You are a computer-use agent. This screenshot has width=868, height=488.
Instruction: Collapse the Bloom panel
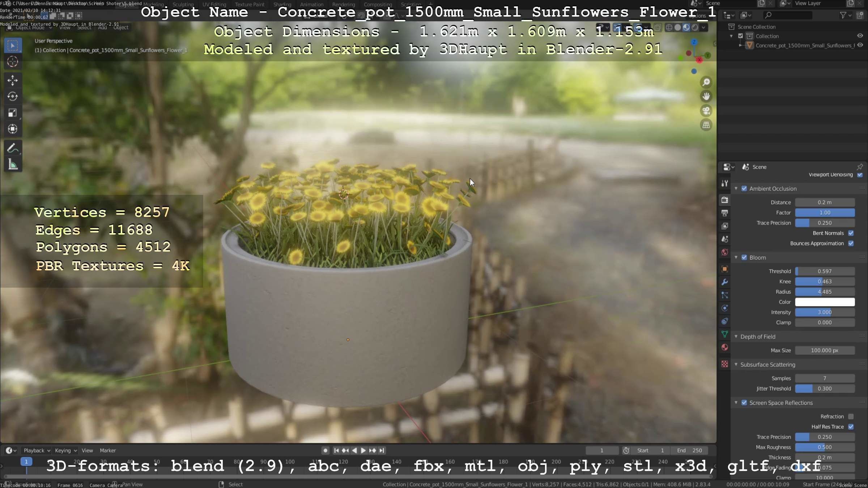point(736,257)
